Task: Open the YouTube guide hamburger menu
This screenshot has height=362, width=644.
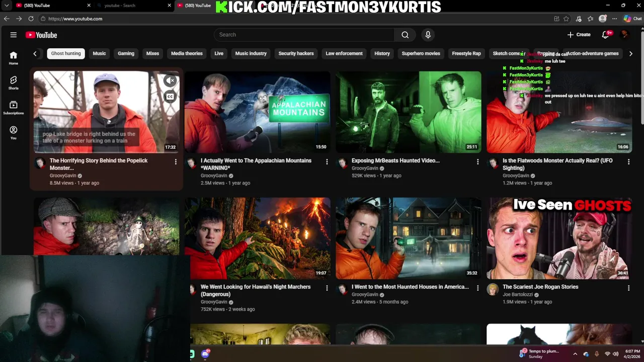Action: pyautogui.click(x=14, y=35)
